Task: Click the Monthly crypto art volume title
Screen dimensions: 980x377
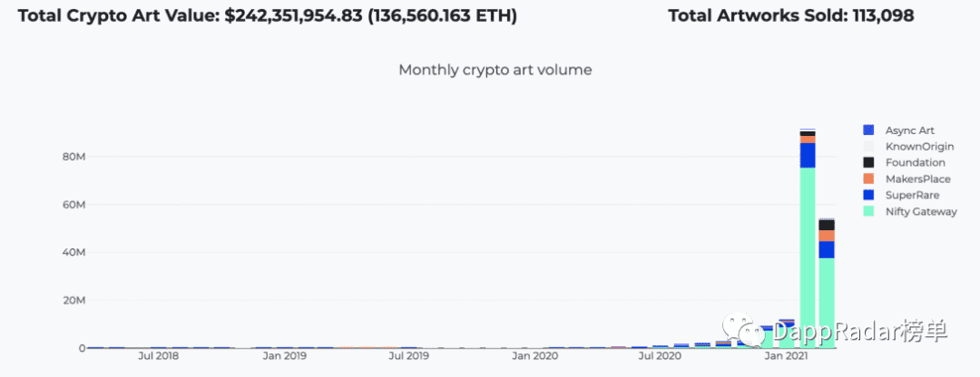Action: [x=495, y=70]
